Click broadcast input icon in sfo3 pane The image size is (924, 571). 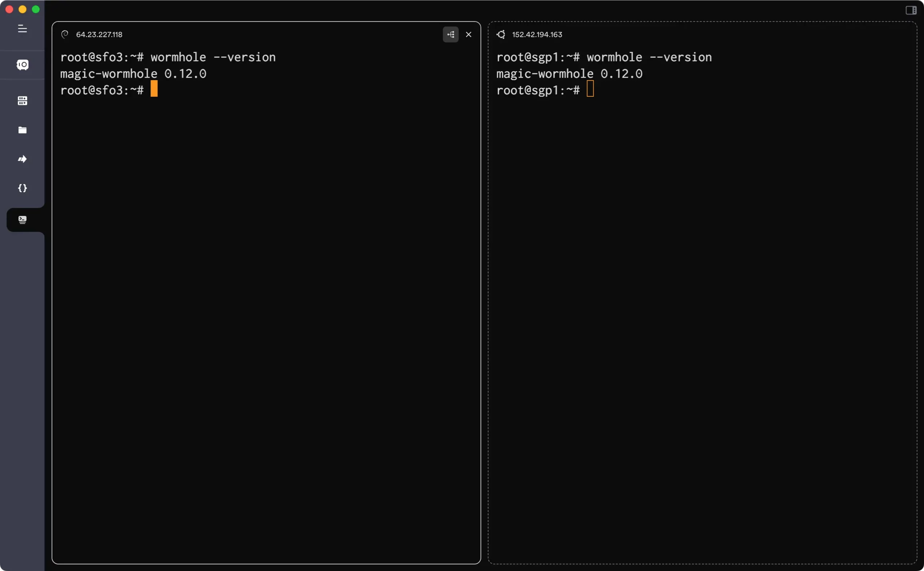pos(450,34)
